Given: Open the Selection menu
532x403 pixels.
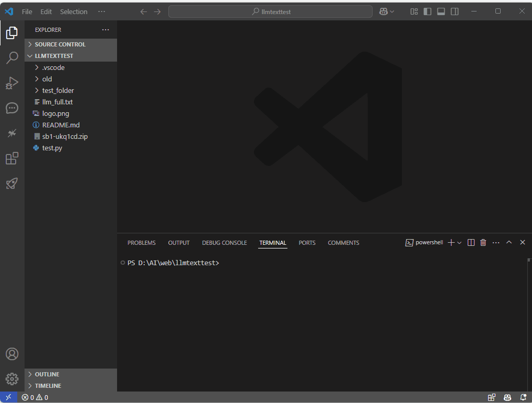Looking at the screenshot, I should pyautogui.click(x=74, y=11).
